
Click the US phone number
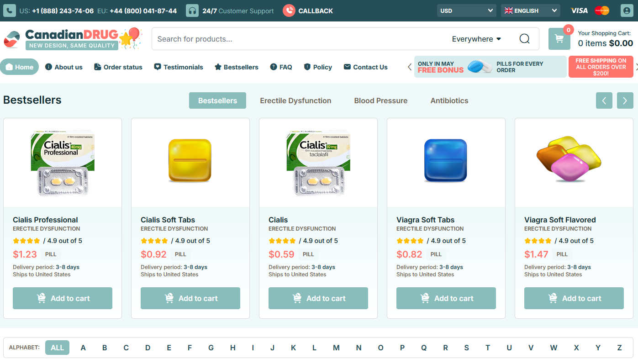pyautogui.click(x=63, y=11)
